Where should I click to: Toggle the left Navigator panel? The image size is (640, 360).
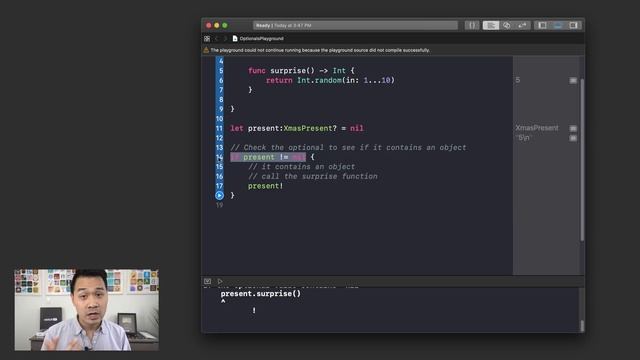[x=542, y=25]
